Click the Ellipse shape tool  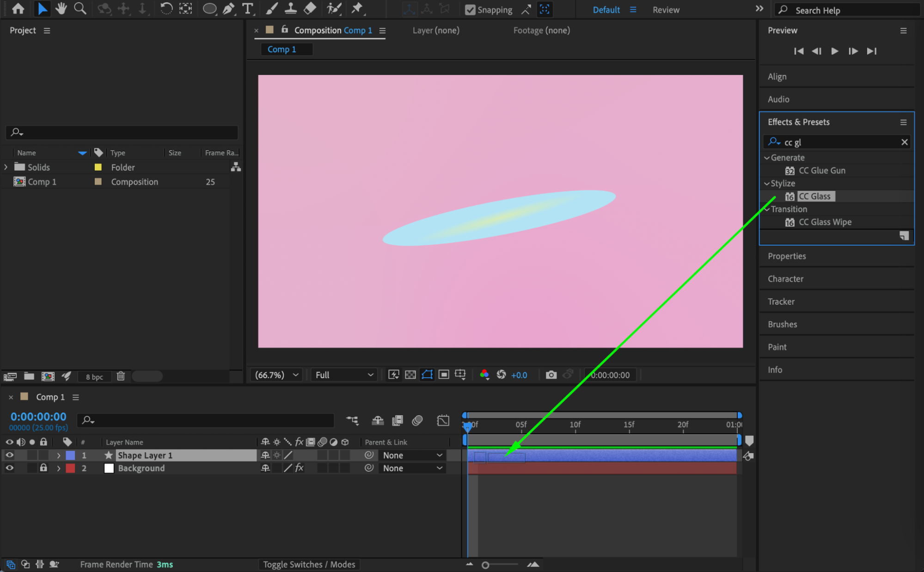[x=209, y=9]
